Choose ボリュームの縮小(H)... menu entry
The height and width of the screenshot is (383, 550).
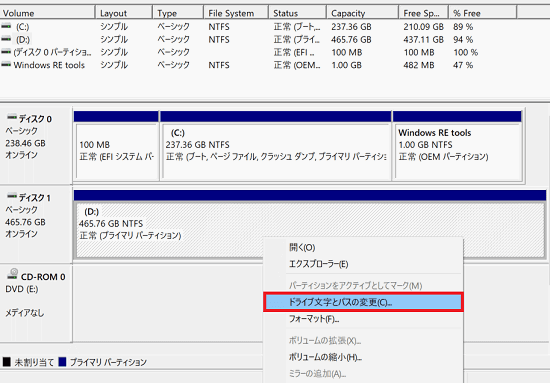click(363, 357)
